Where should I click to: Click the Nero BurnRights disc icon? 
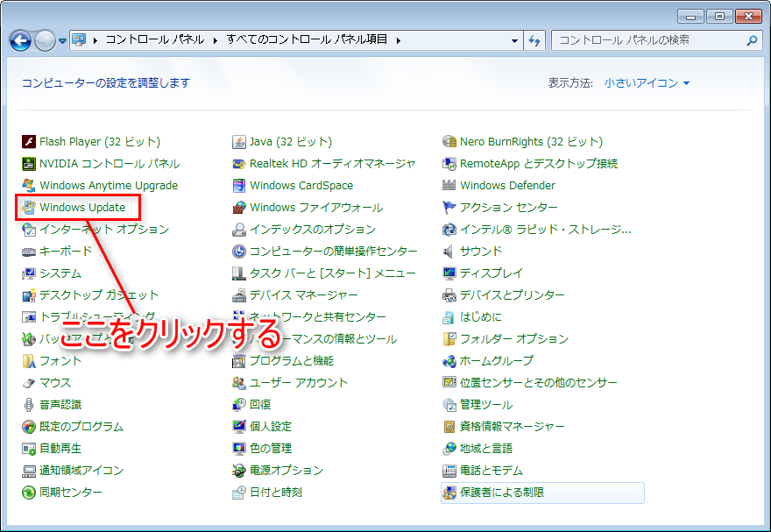click(x=449, y=142)
